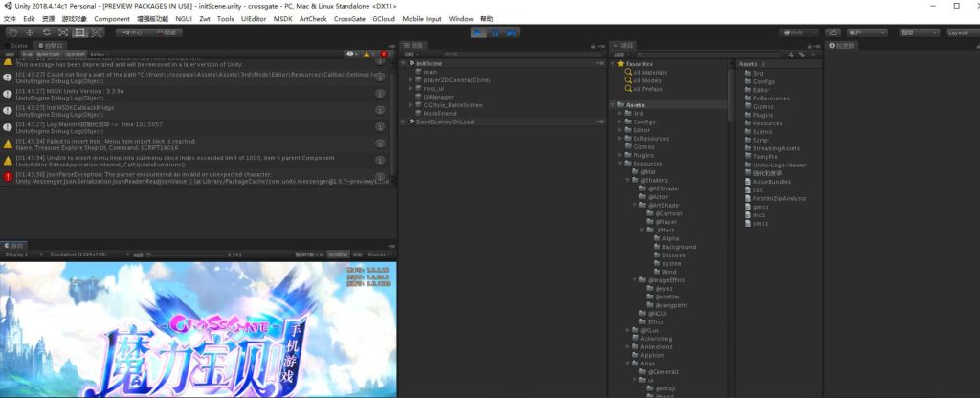The height and width of the screenshot is (398, 980).
Task: Open Project search by label filter icon
Action: pos(802,55)
